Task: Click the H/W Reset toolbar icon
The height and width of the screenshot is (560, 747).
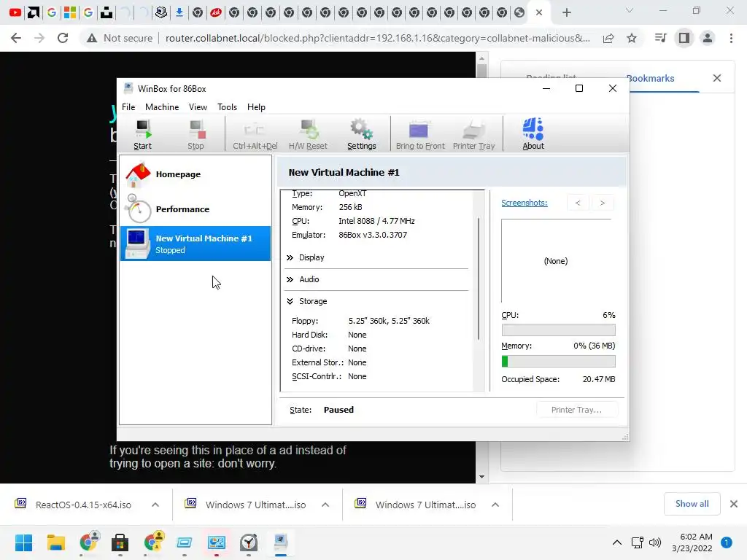Action: [x=308, y=134]
